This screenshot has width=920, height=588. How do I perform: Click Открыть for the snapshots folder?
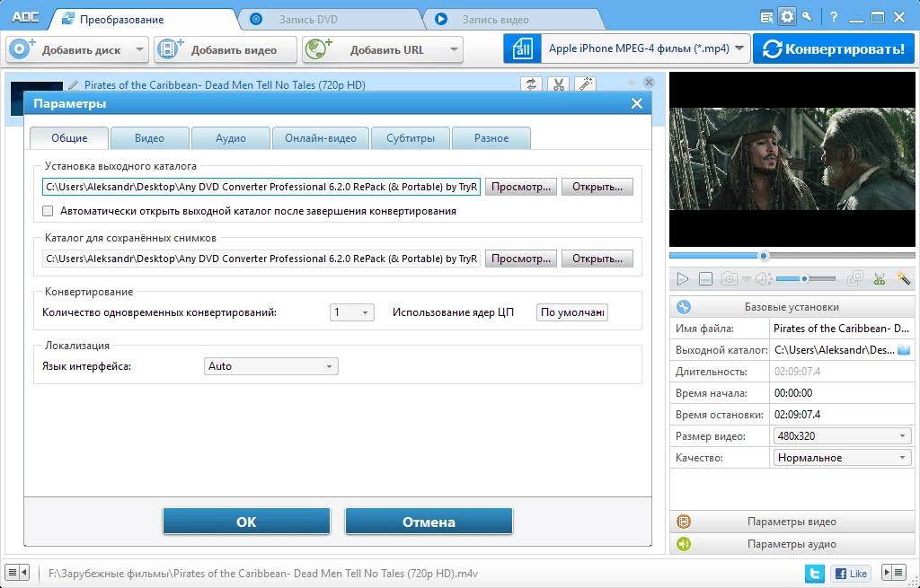(597, 259)
